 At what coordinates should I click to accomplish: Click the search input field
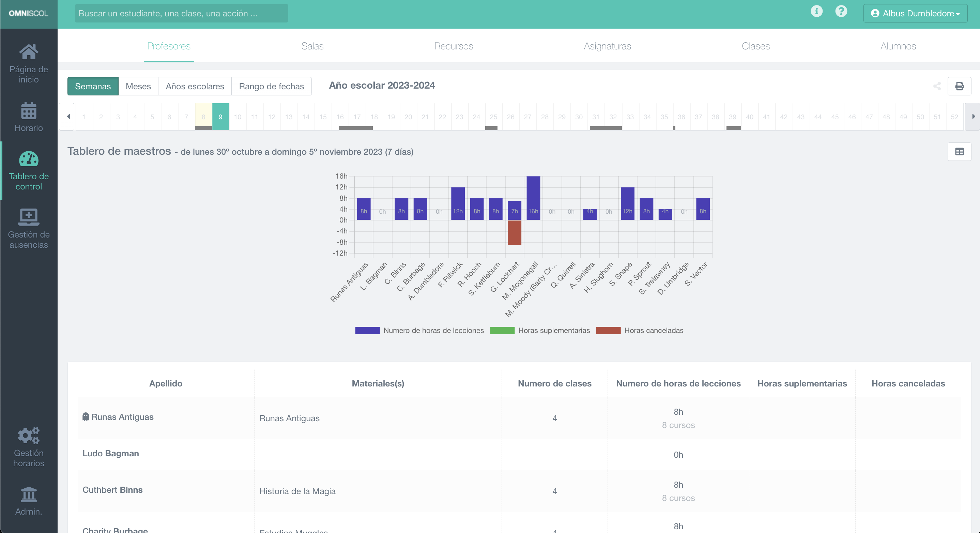coord(181,13)
